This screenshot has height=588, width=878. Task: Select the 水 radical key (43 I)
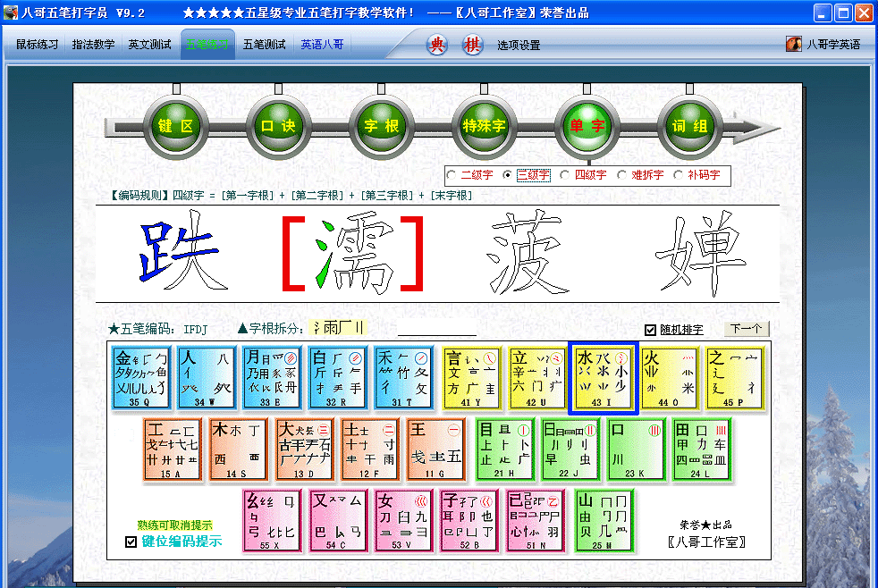click(x=603, y=377)
